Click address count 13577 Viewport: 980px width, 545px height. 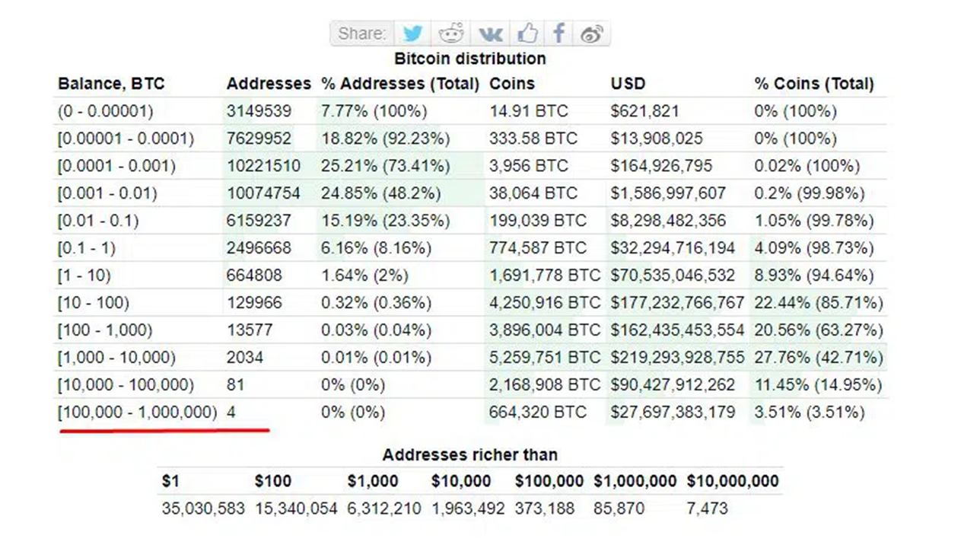[x=250, y=330]
